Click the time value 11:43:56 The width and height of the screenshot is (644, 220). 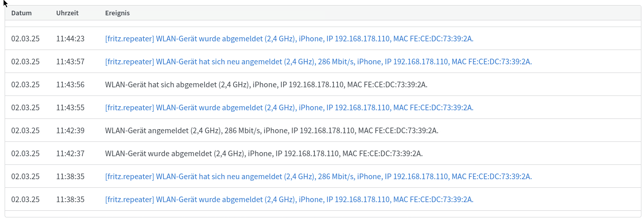(x=70, y=85)
